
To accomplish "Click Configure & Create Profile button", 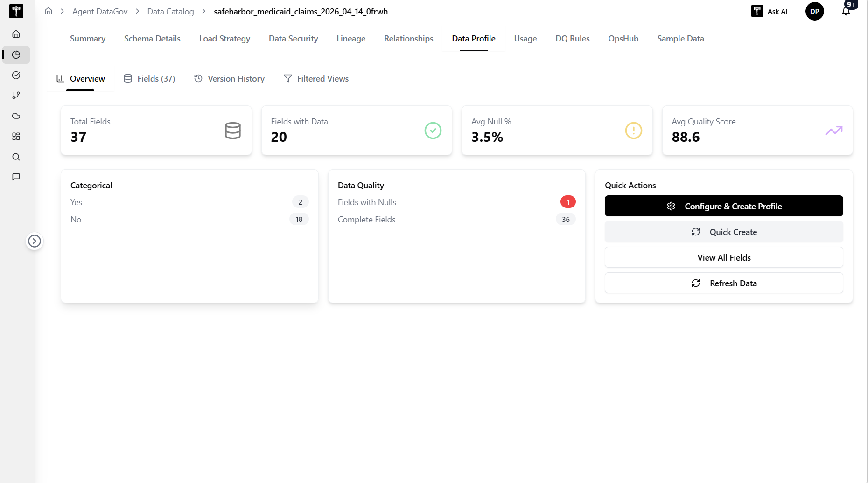I will click(724, 206).
